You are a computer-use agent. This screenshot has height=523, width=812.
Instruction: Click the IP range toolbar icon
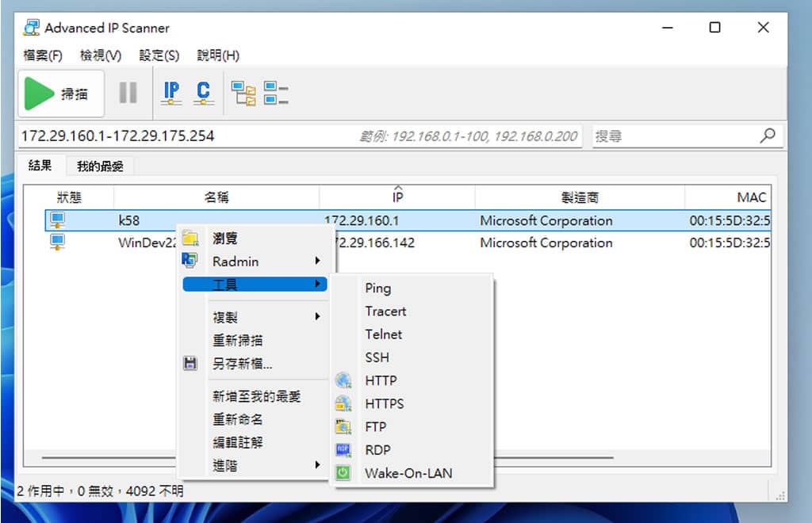click(x=171, y=93)
